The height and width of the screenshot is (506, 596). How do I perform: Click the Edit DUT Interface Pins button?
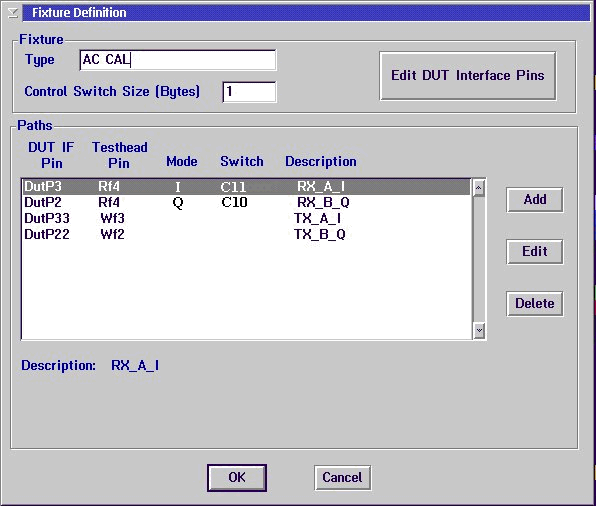tap(468, 76)
